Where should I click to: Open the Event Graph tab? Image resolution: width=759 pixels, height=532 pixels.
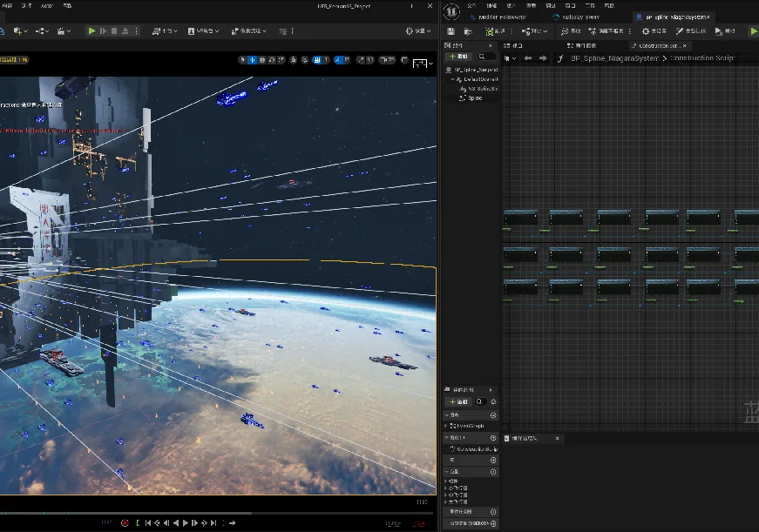581,45
